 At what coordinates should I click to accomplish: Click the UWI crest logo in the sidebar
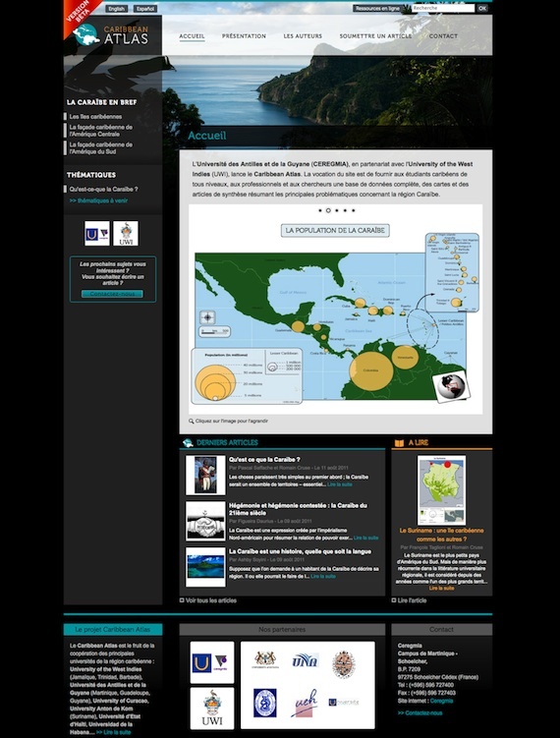click(126, 234)
